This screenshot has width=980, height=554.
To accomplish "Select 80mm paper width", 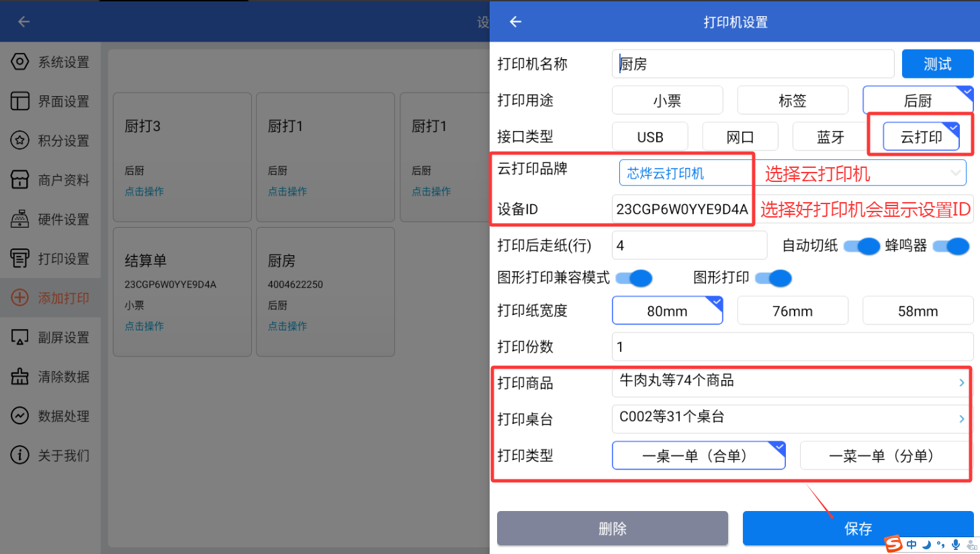I will [667, 311].
